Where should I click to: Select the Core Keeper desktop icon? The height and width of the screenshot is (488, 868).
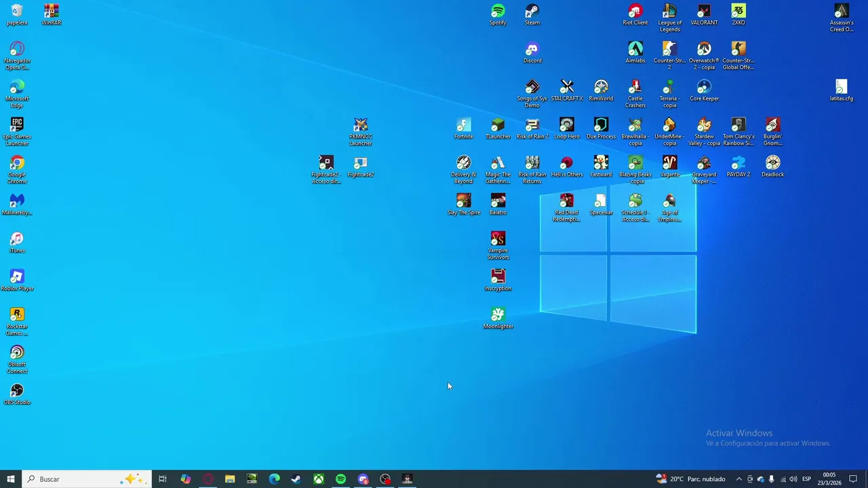tap(704, 91)
